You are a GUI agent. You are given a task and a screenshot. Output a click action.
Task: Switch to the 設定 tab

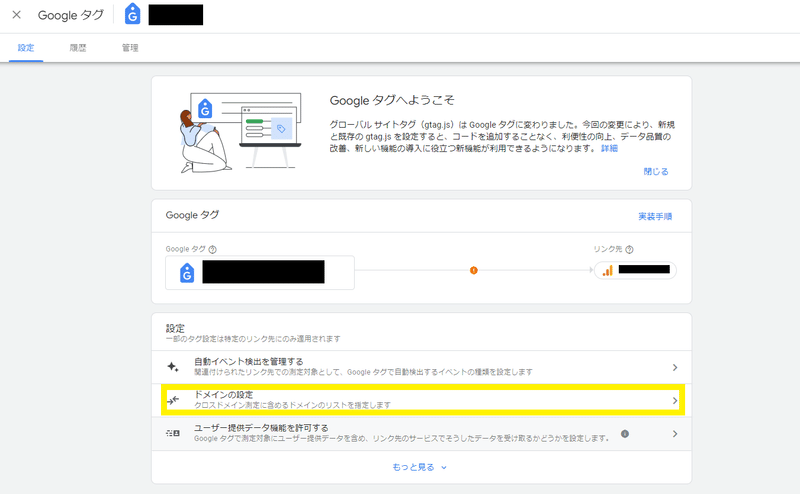(26, 48)
